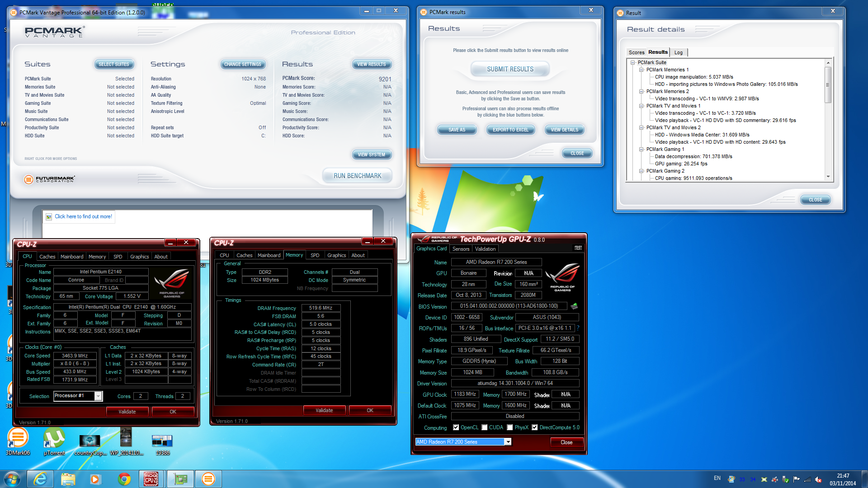Viewport: 868px width, 488px height.
Task: Open the 19386 desktop file
Action: pyautogui.click(x=162, y=444)
